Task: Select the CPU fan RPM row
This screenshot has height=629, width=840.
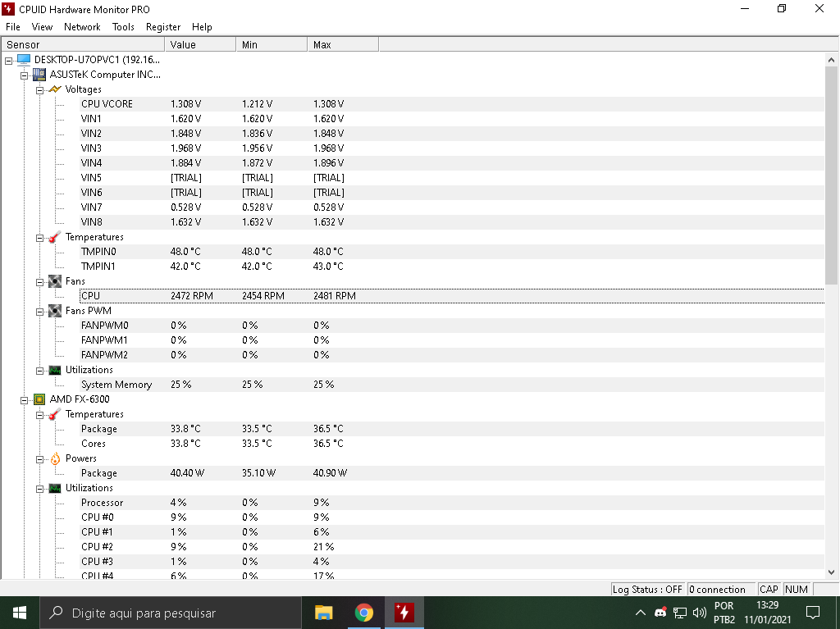Action: (x=452, y=296)
